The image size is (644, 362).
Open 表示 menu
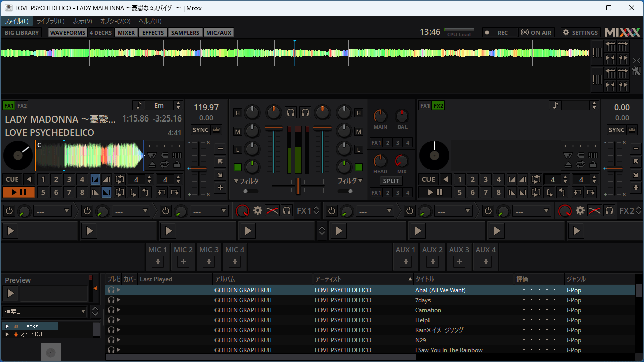(x=82, y=21)
